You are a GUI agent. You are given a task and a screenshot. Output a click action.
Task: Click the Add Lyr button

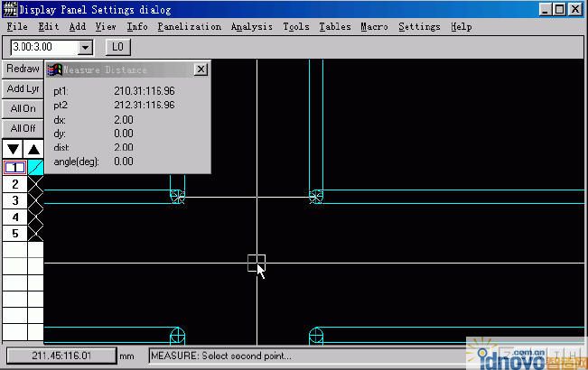click(23, 88)
